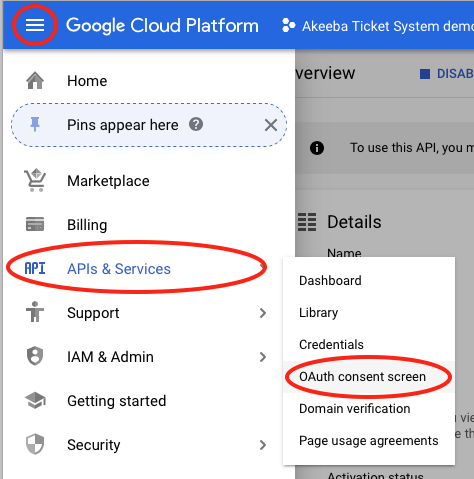Expand the IAM & Admin submenu chevron
The width and height of the screenshot is (474, 479).
pyautogui.click(x=263, y=357)
